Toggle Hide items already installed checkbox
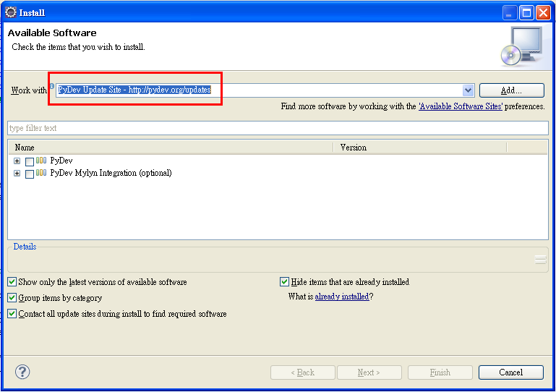Screen dimensions: 556x392 [284, 281]
